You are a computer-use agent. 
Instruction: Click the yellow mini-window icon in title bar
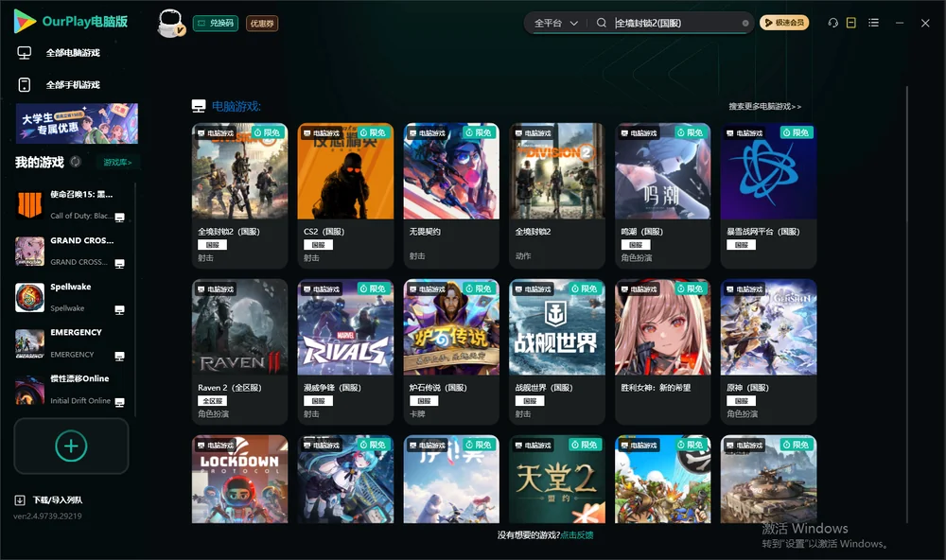tap(851, 23)
